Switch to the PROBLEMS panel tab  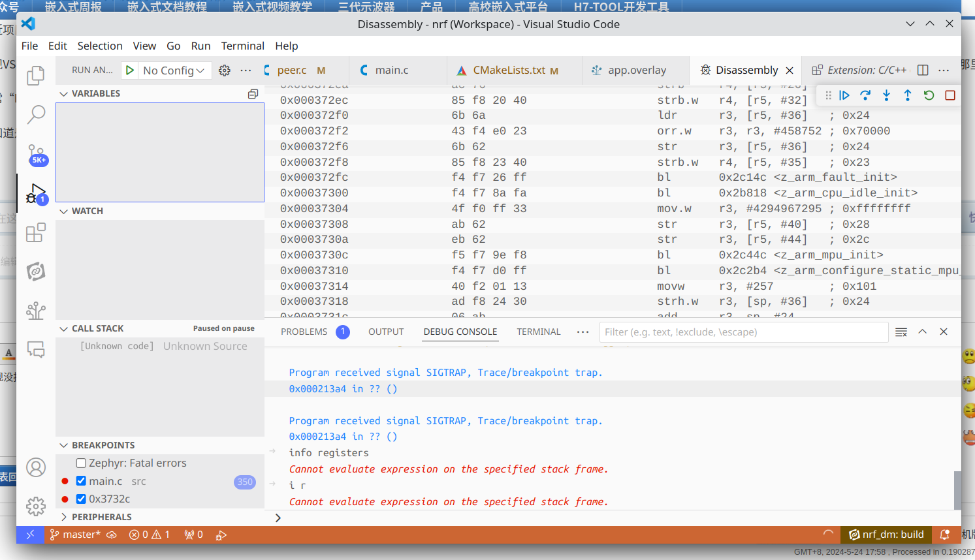[304, 332]
